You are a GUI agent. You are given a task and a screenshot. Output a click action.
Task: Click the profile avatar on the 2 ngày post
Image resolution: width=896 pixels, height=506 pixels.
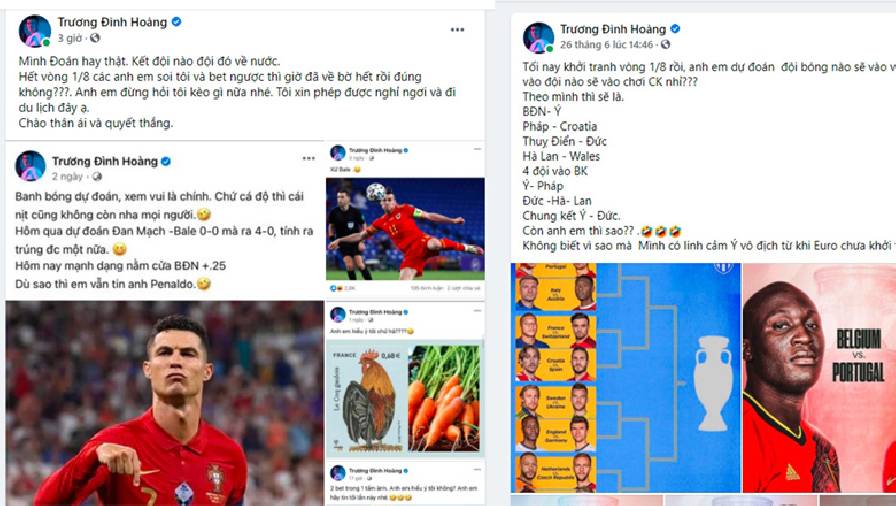[x=30, y=166]
